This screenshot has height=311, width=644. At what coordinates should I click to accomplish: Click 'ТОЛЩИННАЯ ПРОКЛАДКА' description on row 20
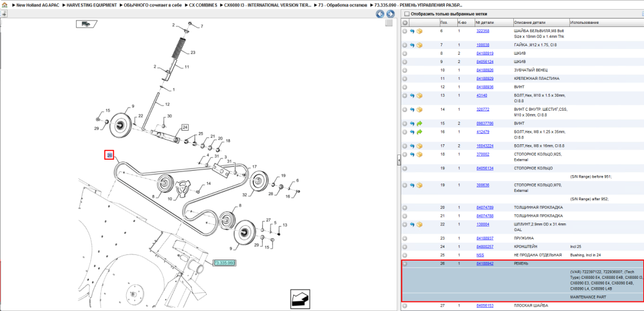538,207
